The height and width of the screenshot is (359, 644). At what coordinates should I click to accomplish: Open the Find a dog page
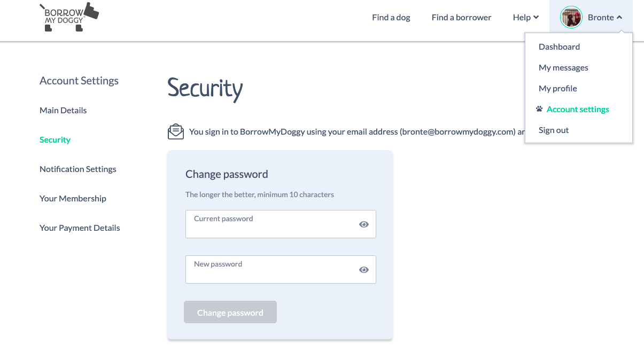(391, 17)
